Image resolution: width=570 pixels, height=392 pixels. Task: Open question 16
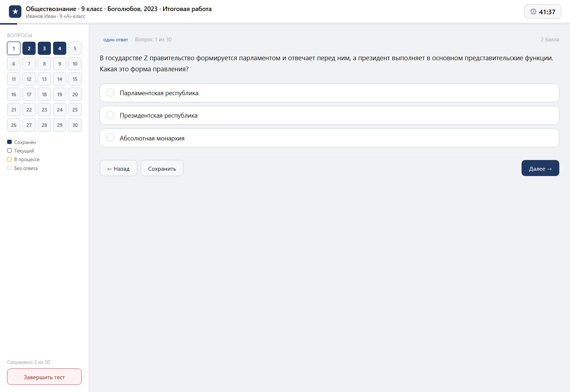pyautogui.click(x=14, y=94)
